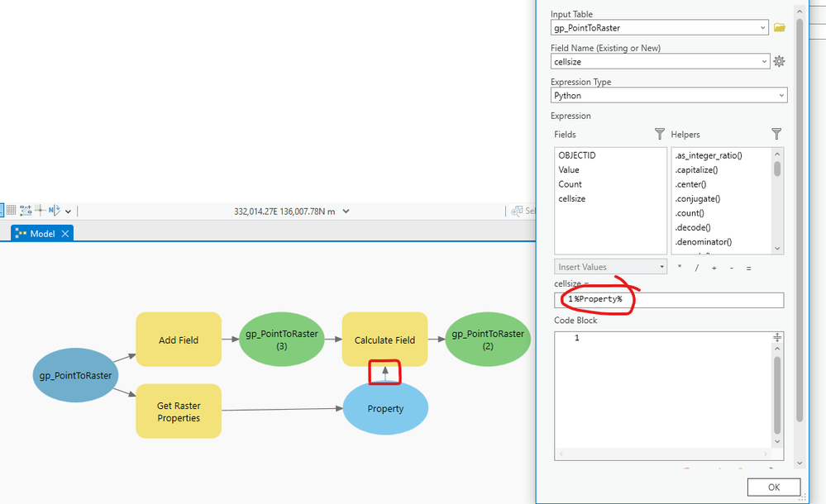
Task: Select the OBJECTID field
Action: click(577, 155)
